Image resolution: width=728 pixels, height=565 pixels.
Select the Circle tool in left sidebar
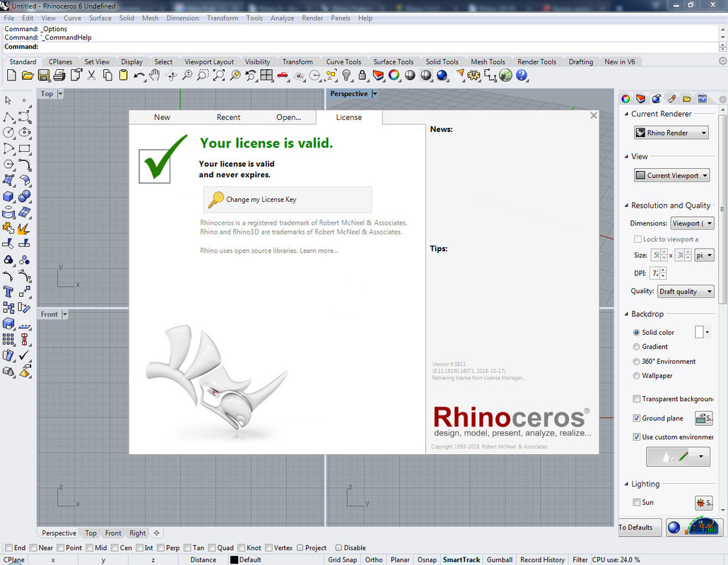(x=8, y=133)
